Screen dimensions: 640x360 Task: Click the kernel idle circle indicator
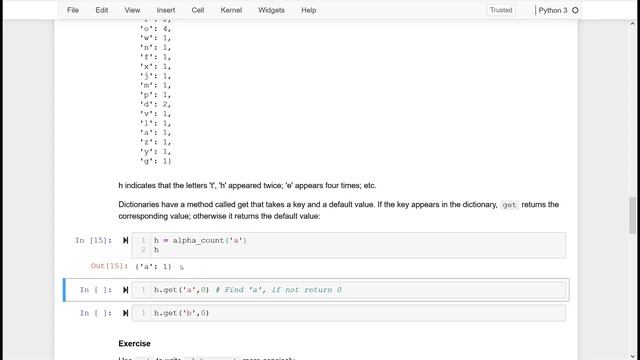click(x=575, y=10)
